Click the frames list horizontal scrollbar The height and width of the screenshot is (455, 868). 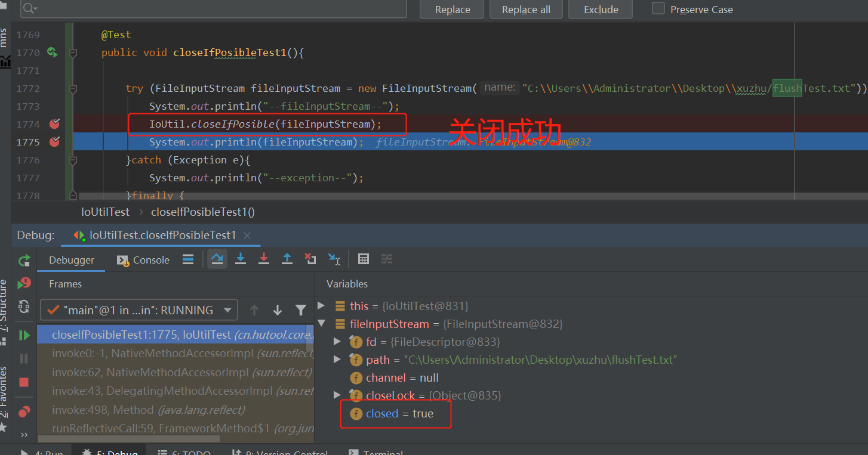click(129, 439)
